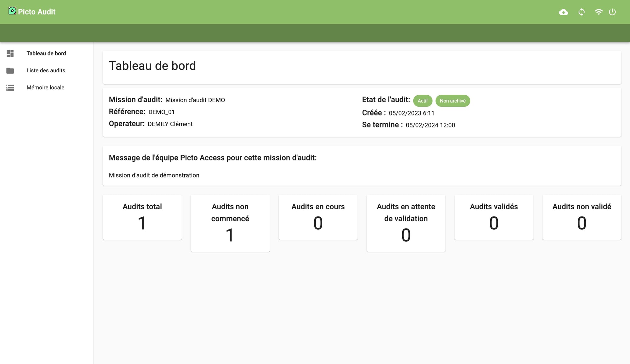Click the Picto Audit title text

coord(37,12)
